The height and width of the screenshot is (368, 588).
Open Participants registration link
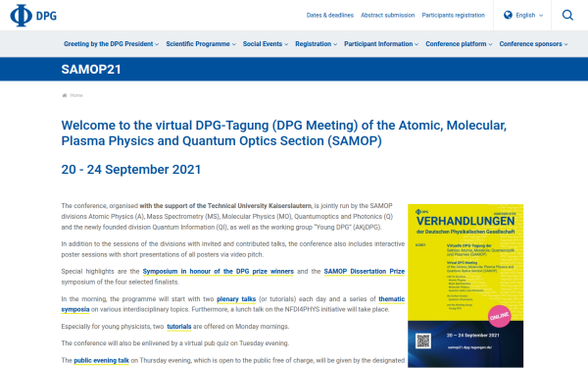point(454,16)
